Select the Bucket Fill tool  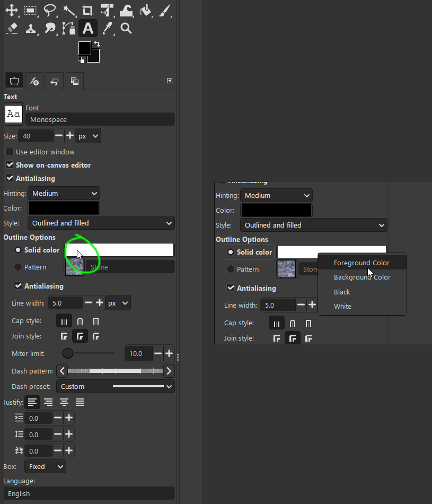(x=145, y=10)
